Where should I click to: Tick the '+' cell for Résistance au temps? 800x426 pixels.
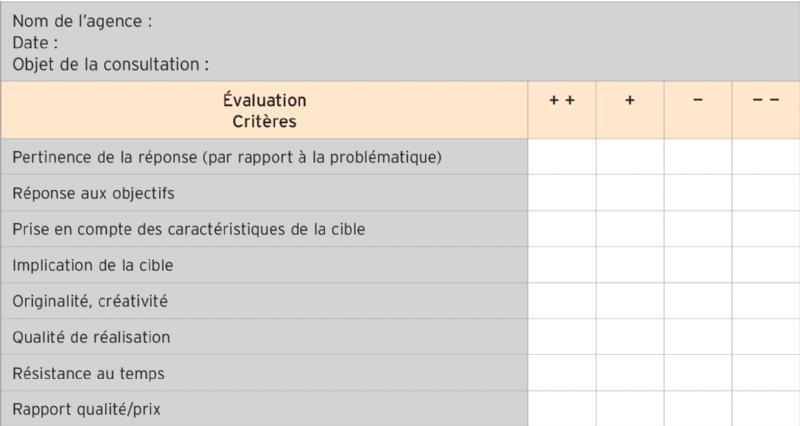point(630,373)
